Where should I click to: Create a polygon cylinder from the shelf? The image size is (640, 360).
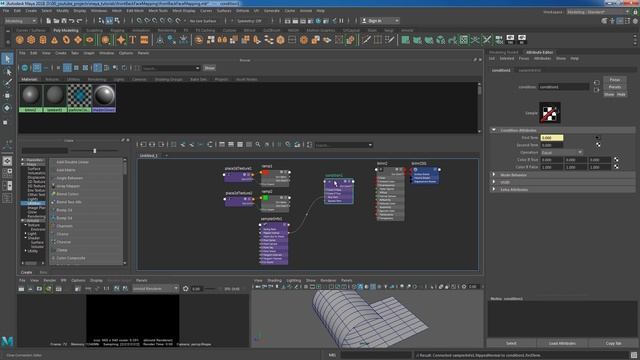(x=43, y=40)
